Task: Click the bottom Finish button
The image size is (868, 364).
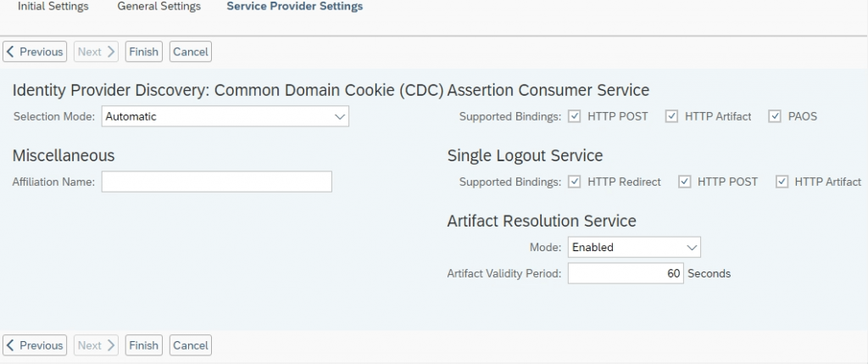Action: pyautogui.click(x=144, y=345)
